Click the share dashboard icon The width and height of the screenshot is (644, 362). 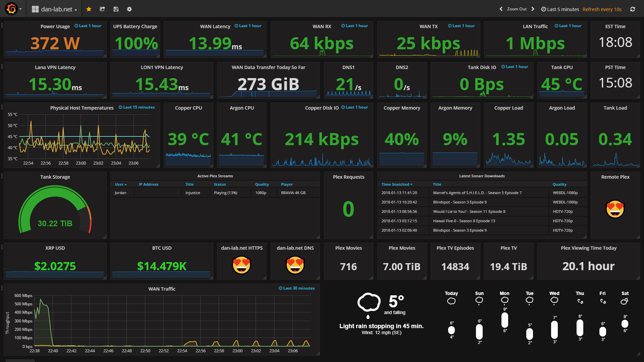102,9
